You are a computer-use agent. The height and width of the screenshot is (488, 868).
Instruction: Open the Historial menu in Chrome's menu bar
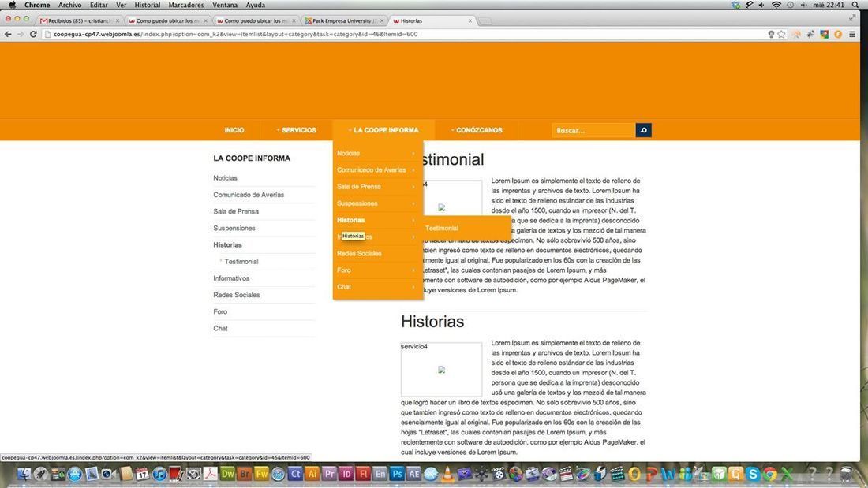coord(148,5)
